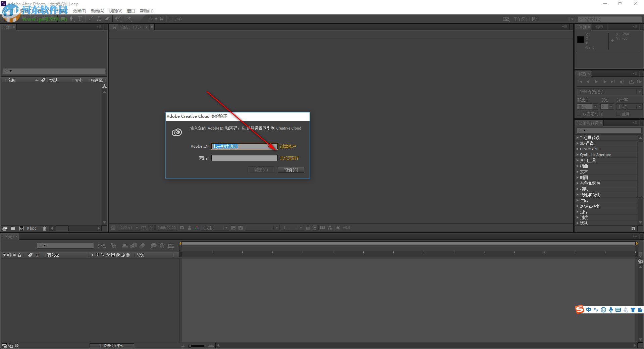Click the 忘记密码? link
Viewport: 644px width, 349px height.
click(x=289, y=158)
